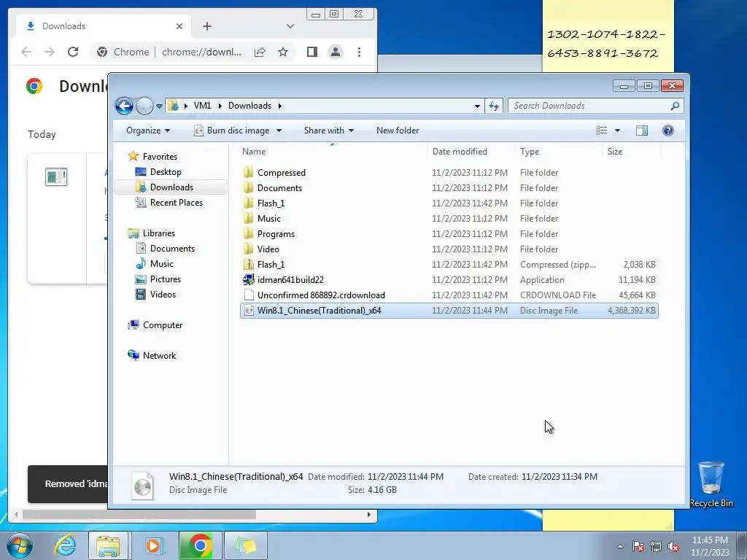Open Burn disc image dropdown arrow
This screenshot has height=560, width=747.
point(279,131)
